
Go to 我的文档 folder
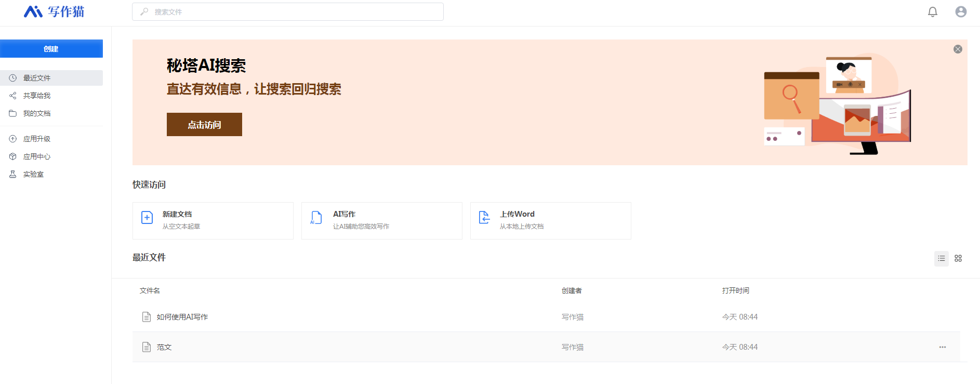click(37, 113)
